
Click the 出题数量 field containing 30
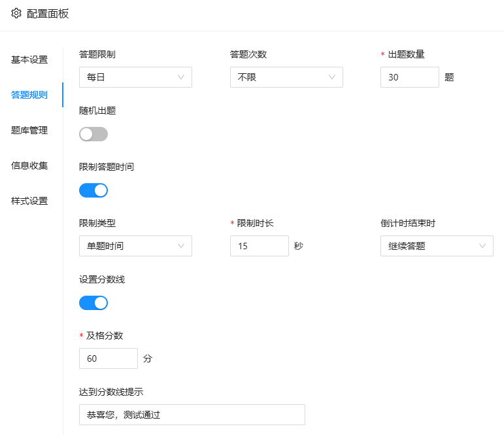coord(409,77)
